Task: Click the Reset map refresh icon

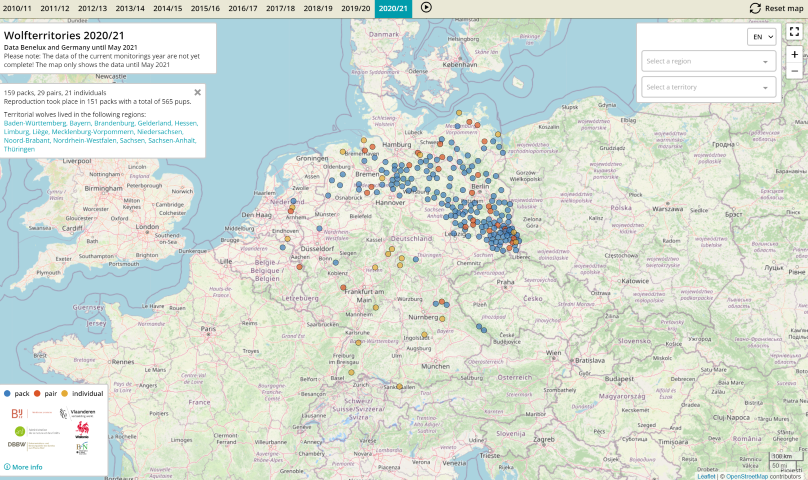Action: pos(755,8)
